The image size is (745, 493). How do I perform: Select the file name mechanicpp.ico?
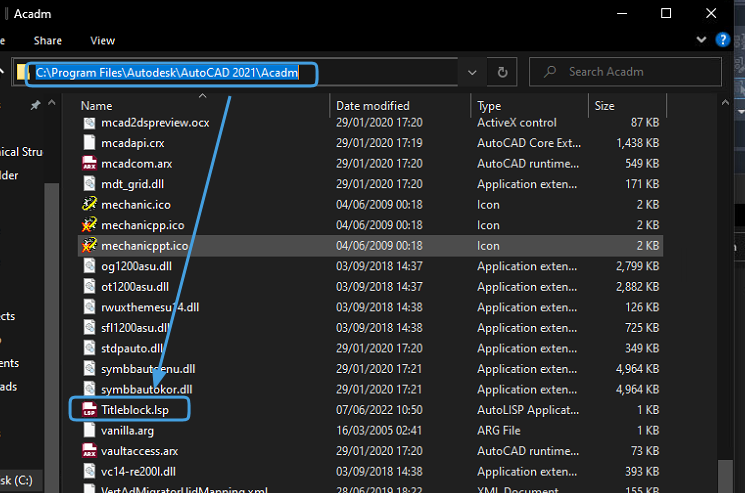143,225
